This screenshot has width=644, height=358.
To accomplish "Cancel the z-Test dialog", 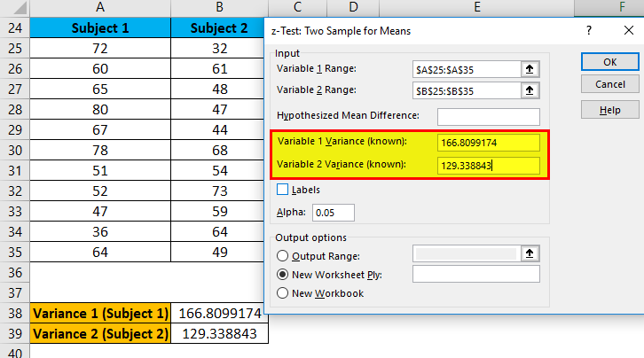I will point(610,84).
